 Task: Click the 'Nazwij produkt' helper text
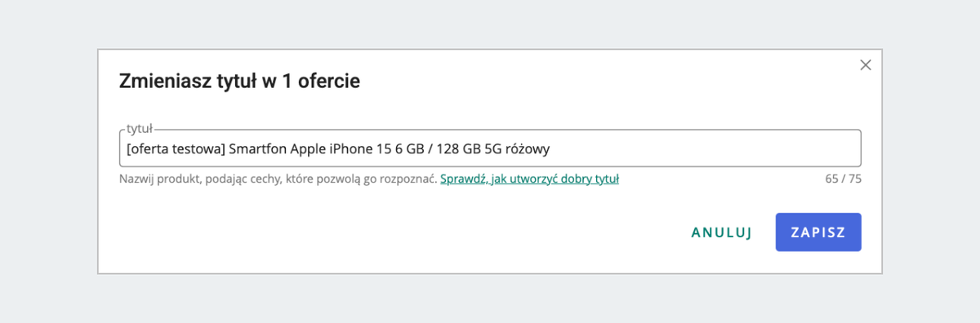(278, 179)
